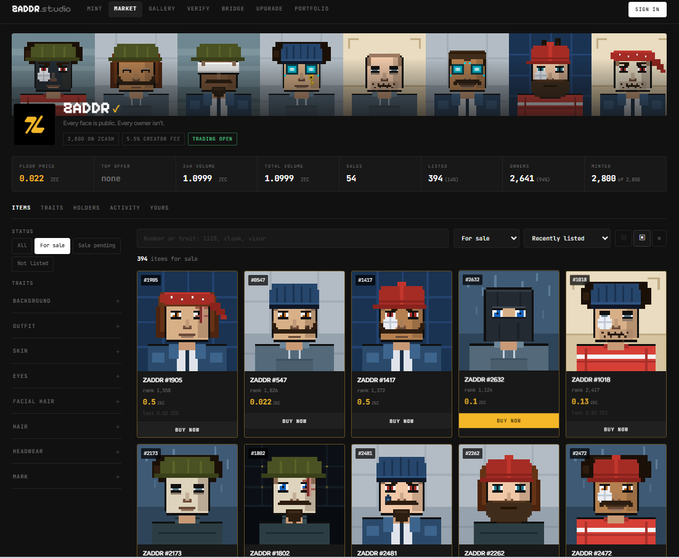
Task: Select the Items tab
Action: [x=21, y=208]
